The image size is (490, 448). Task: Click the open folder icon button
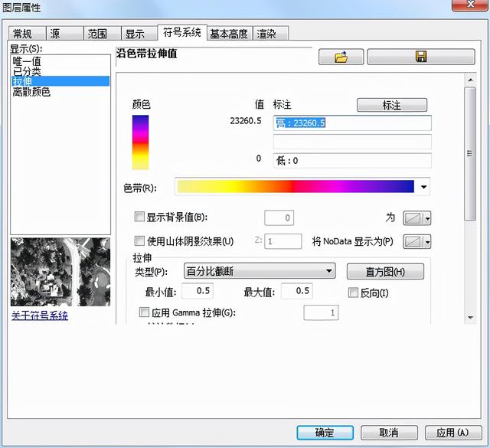coord(339,57)
